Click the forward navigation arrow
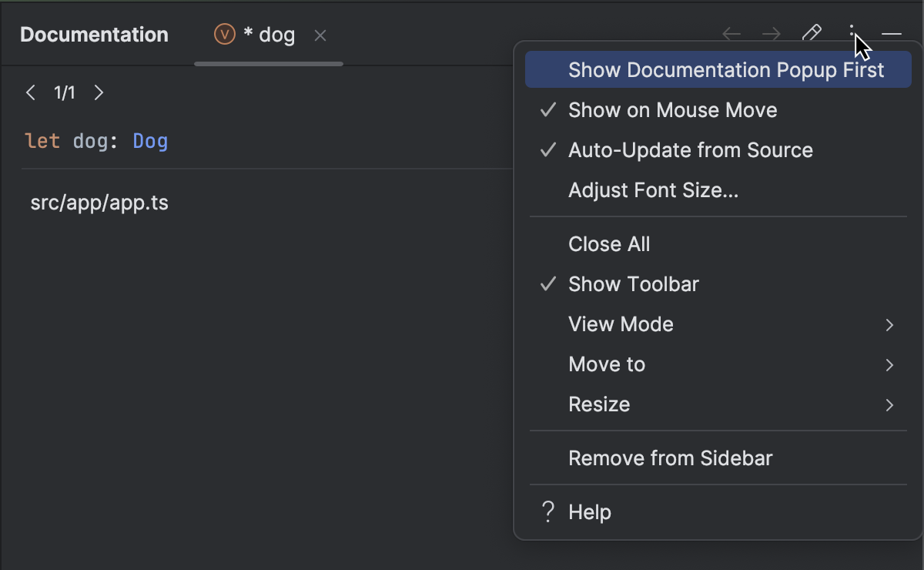This screenshot has height=570, width=924. (x=770, y=34)
